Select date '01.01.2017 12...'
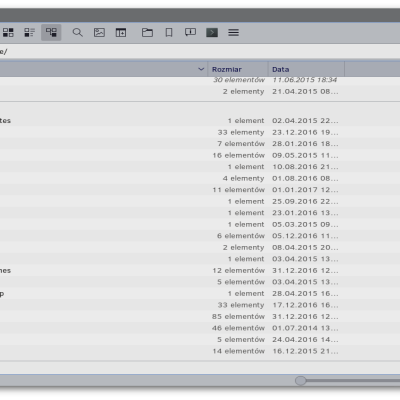 [x=305, y=190]
